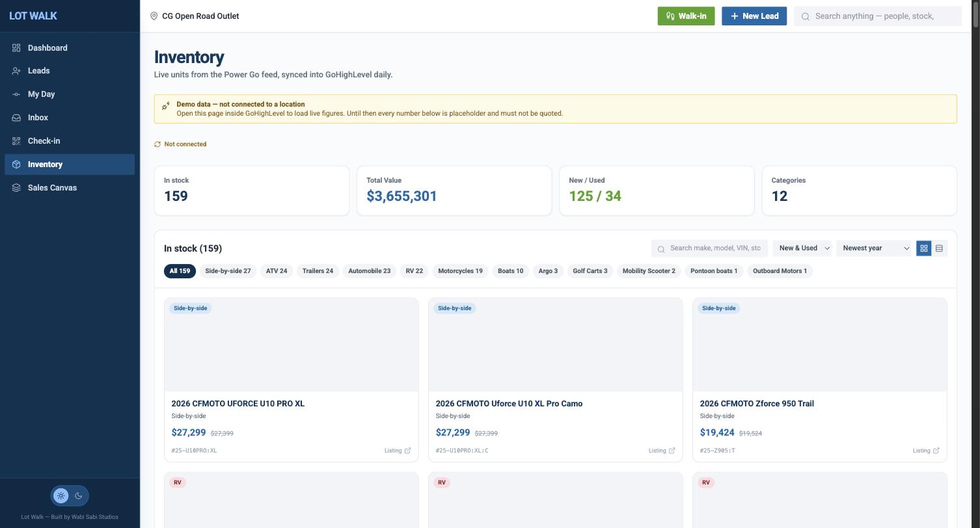Click the Not connected status text
The width and height of the screenshot is (980, 528).
coord(185,144)
